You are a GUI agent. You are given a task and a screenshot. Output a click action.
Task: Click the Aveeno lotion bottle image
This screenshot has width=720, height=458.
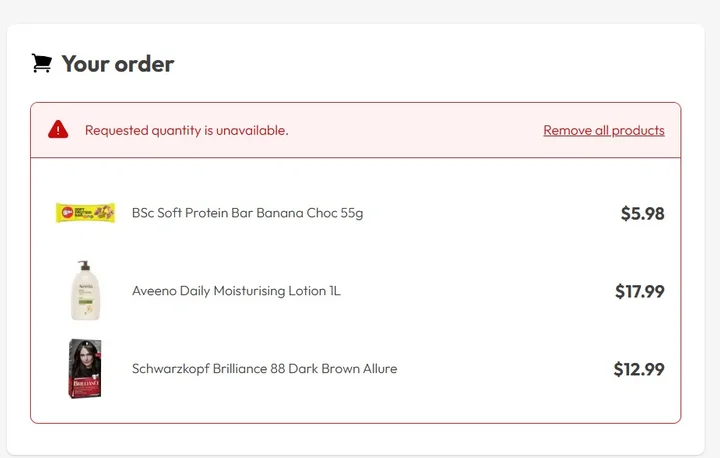coord(85,291)
